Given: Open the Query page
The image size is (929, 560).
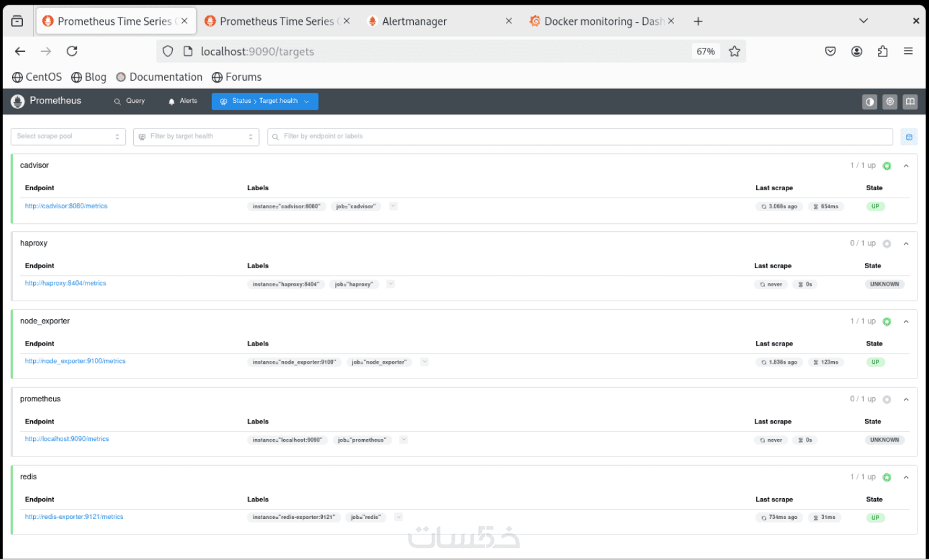Looking at the screenshot, I should 130,102.
